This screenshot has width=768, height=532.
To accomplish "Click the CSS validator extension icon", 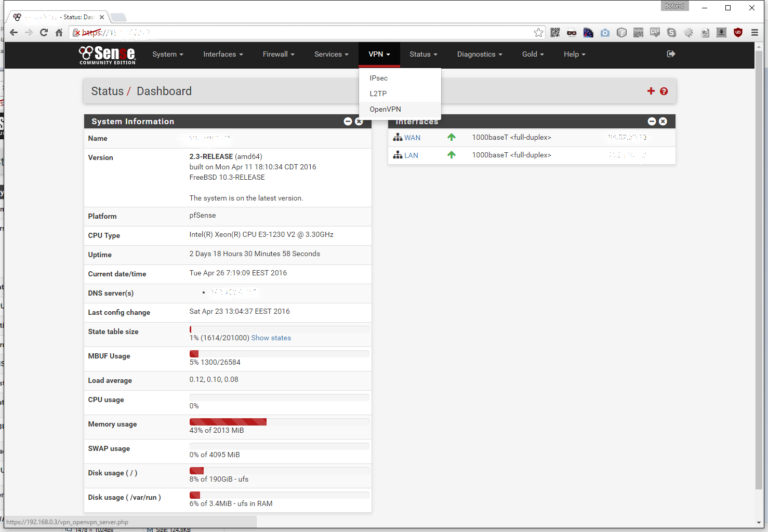I will 655,33.
